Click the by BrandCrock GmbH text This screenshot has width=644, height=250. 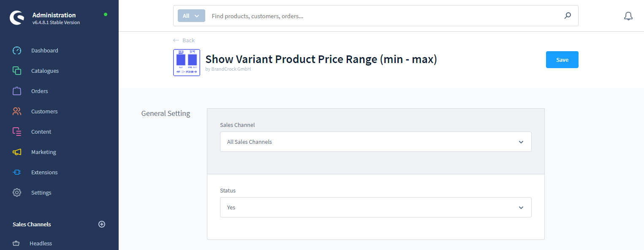(x=228, y=69)
